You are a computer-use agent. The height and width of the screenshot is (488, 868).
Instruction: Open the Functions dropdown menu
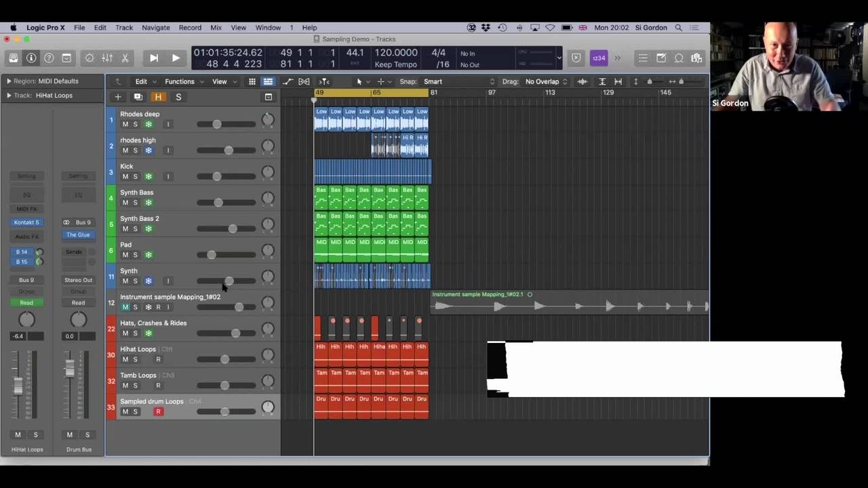click(x=183, y=81)
